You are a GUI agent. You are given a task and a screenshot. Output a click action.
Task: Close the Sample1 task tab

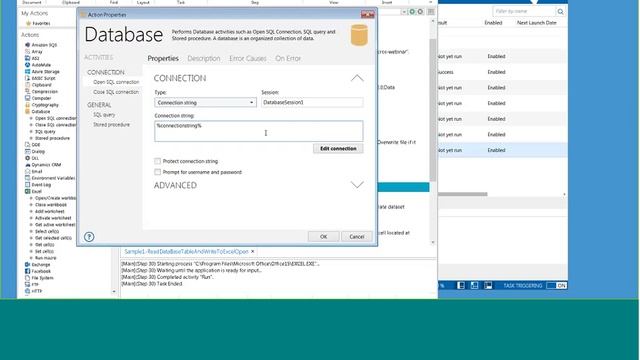pos(253,251)
